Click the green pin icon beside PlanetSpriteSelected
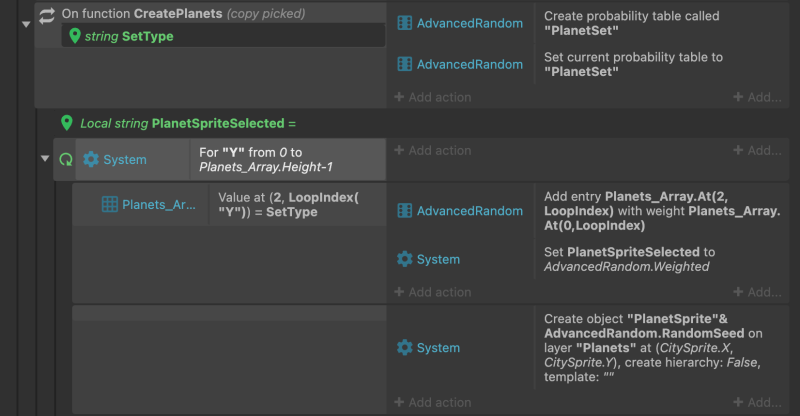 pyautogui.click(x=66, y=123)
